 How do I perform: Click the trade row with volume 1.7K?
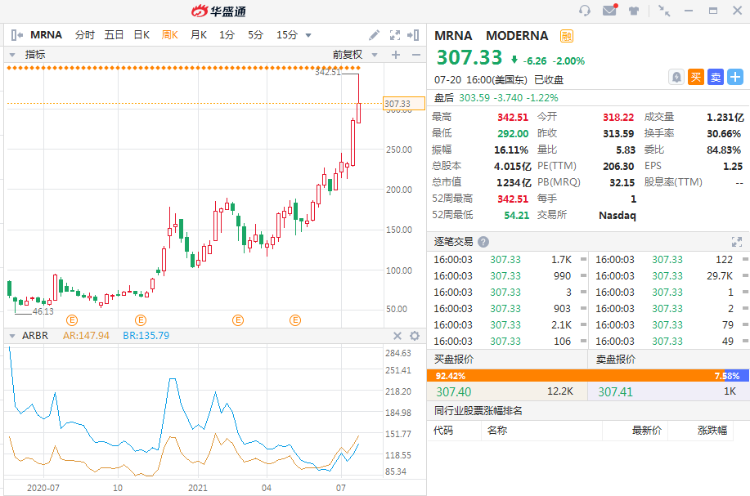[x=507, y=260]
